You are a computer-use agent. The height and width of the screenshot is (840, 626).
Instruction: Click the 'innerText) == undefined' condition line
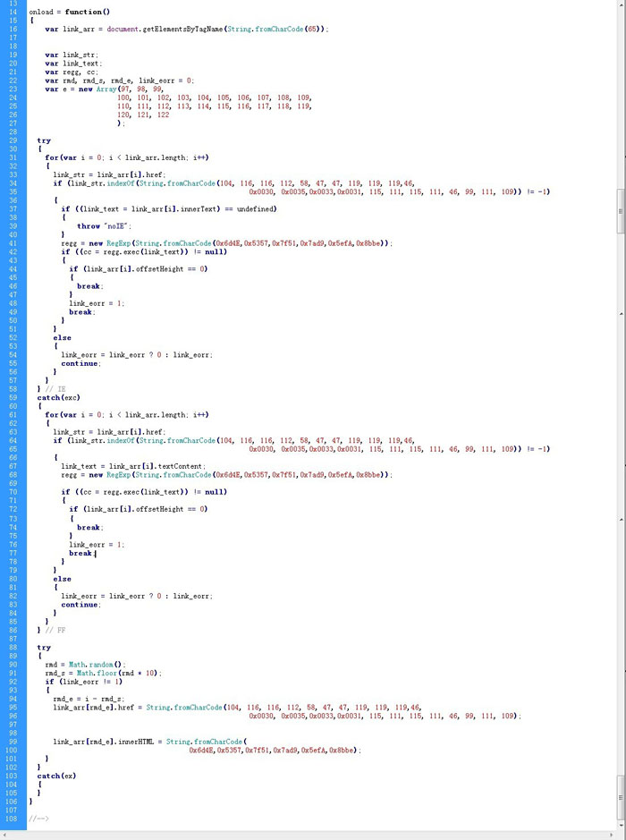tap(169, 209)
